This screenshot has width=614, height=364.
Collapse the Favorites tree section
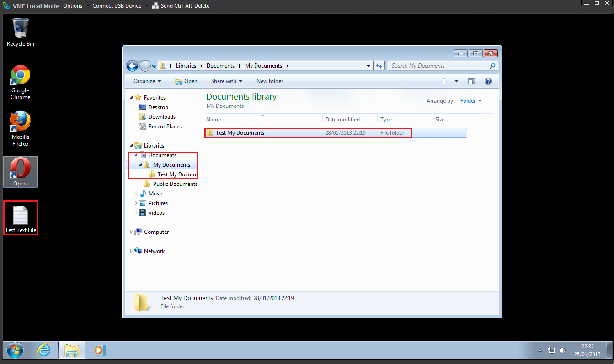pyautogui.click(x=132, y=98)
